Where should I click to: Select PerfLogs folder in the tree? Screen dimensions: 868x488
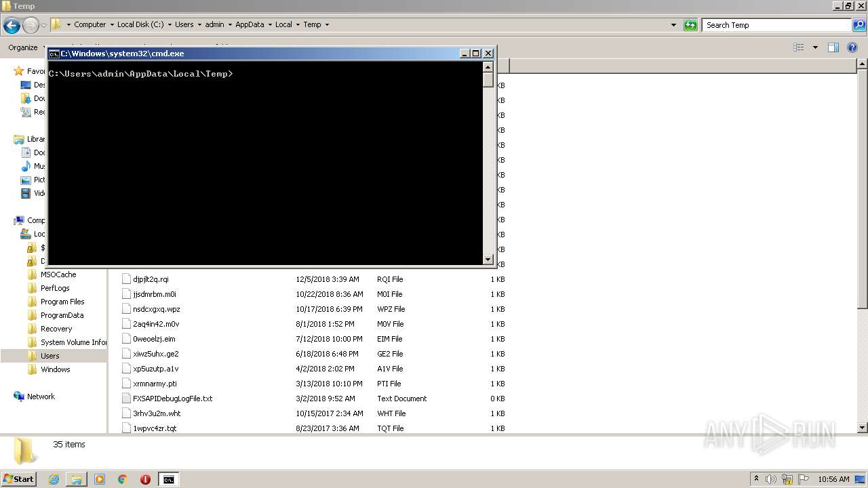[x=55, y=288]
